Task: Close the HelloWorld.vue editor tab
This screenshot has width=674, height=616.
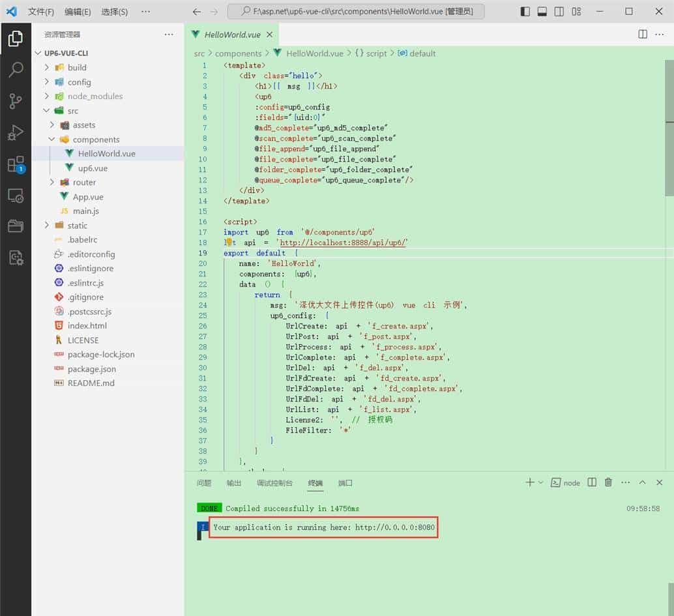Action: [x=269, y=35]
